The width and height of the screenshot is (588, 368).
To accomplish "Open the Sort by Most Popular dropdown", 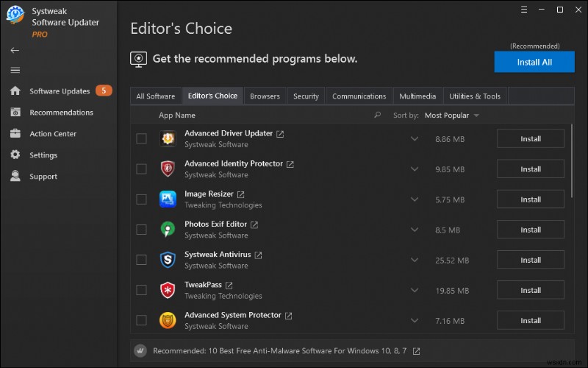I will pyautogui.click(x=452, y=116).
